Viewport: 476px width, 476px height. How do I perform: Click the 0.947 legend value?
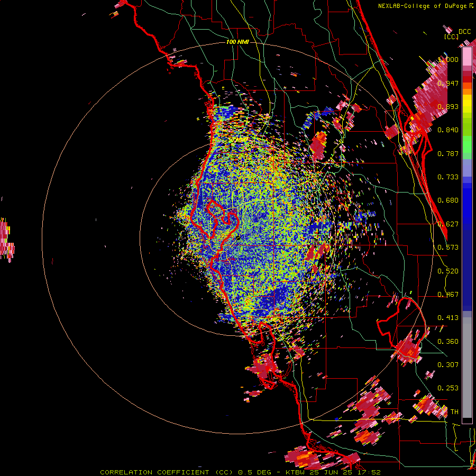448,83
